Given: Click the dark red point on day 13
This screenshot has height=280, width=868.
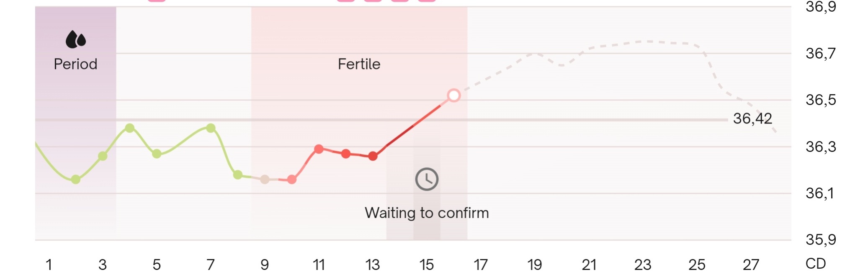Looking at the screenshot, I should pos(373,157).
